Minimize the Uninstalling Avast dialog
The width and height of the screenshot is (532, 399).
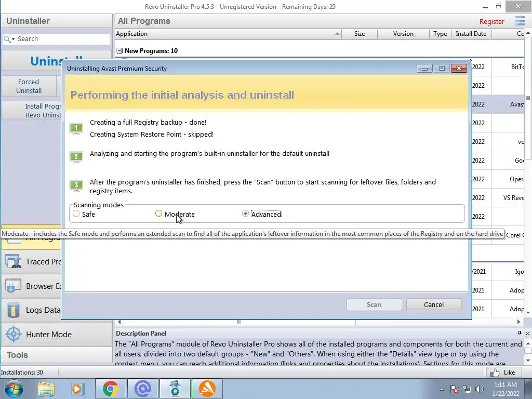tap(424, 68)
